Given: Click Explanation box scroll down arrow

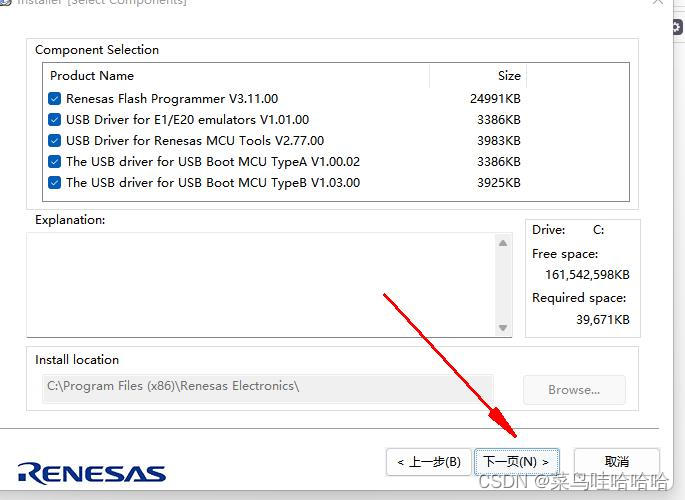Looking at the screenshot, I should coord(503,328).
